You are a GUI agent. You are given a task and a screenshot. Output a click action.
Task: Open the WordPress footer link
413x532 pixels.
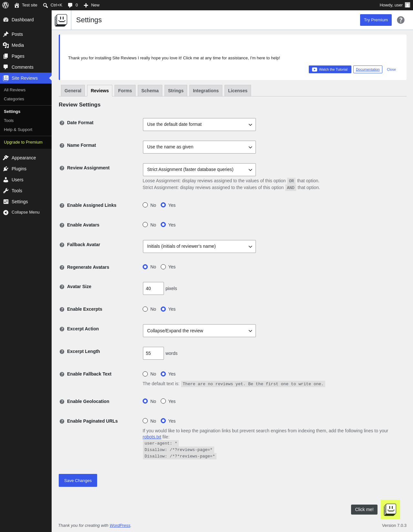click(x=120, y=526)
